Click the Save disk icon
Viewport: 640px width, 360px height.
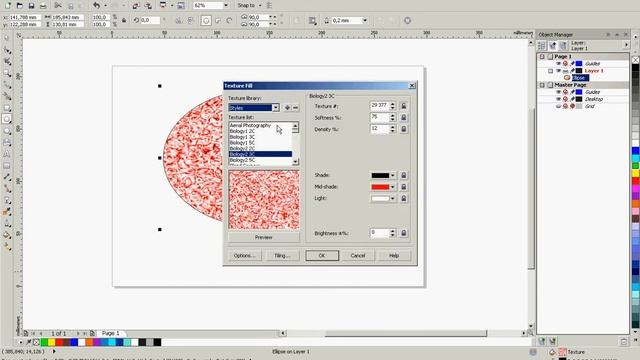31,5
